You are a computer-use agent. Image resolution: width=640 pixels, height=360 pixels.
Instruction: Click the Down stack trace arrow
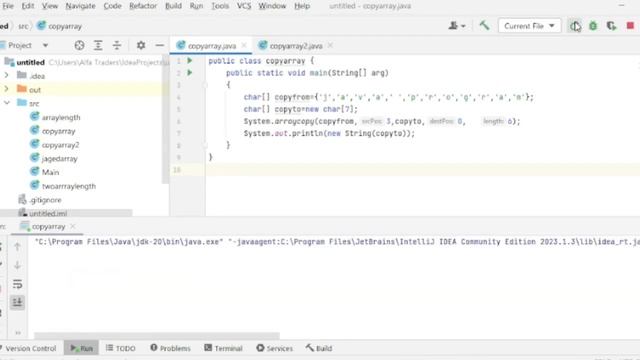pyautogui.click(x=18, y=265)
